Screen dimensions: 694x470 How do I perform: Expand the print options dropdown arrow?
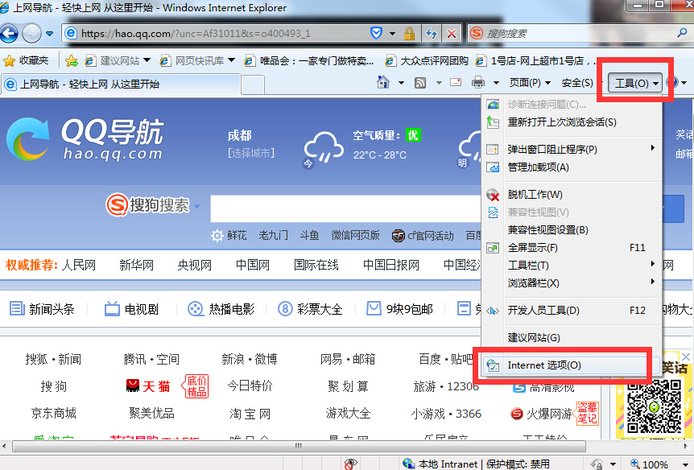(496, 83)
